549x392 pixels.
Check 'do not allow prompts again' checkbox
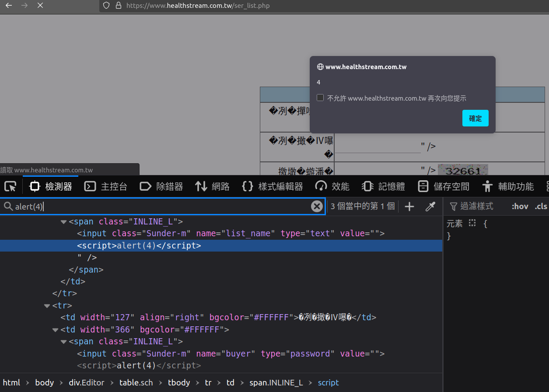(x=320, y=98)
